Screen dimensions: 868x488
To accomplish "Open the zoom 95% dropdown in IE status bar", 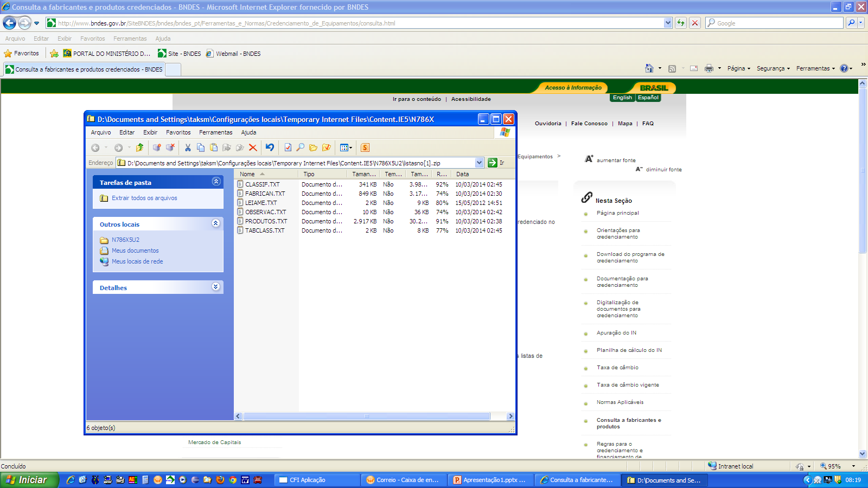I will click(x=853, y=466).
